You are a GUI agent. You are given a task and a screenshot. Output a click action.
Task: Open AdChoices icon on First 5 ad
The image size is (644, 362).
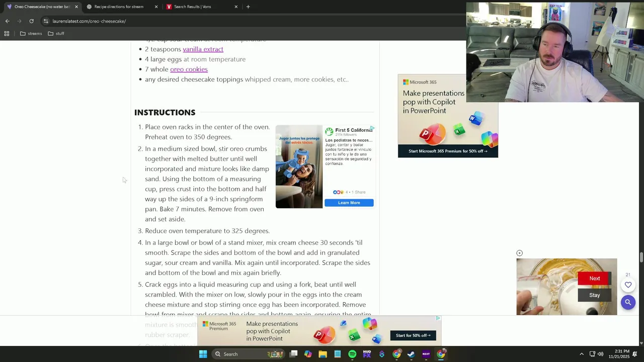[x=372, y=129]
